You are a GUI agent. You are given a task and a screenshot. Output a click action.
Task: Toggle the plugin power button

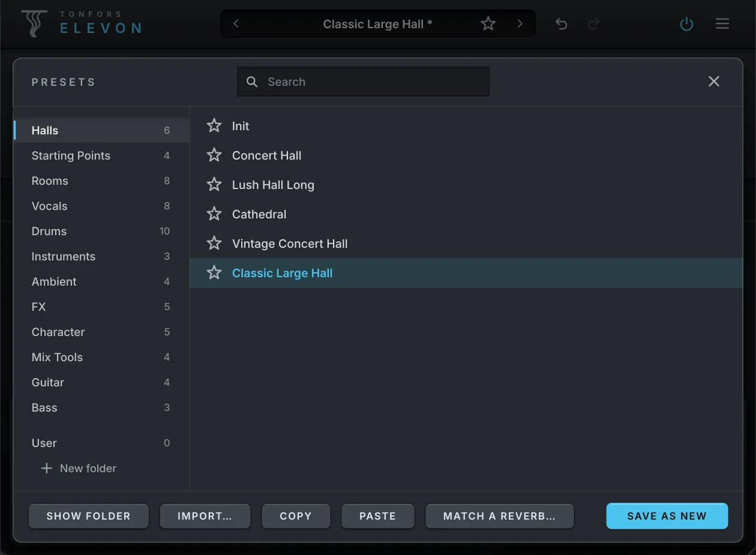tap(686, 24)
